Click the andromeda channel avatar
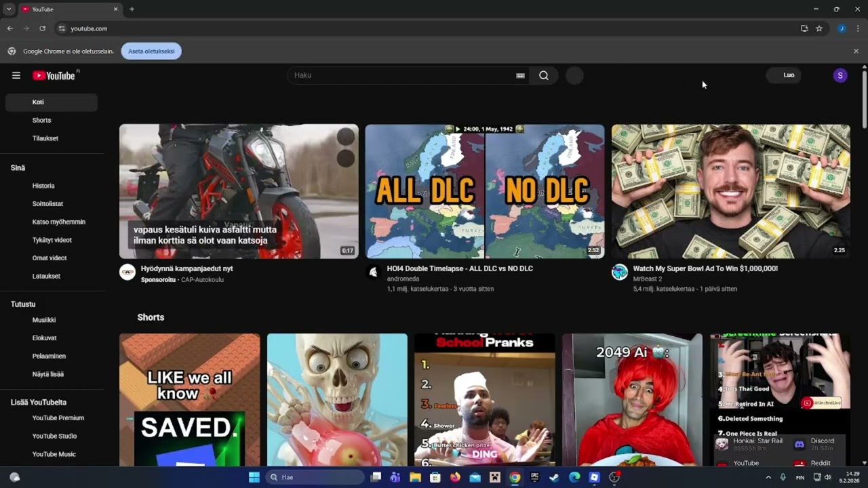The width and height of the screenshot is (868, 488). click(373, 272)
